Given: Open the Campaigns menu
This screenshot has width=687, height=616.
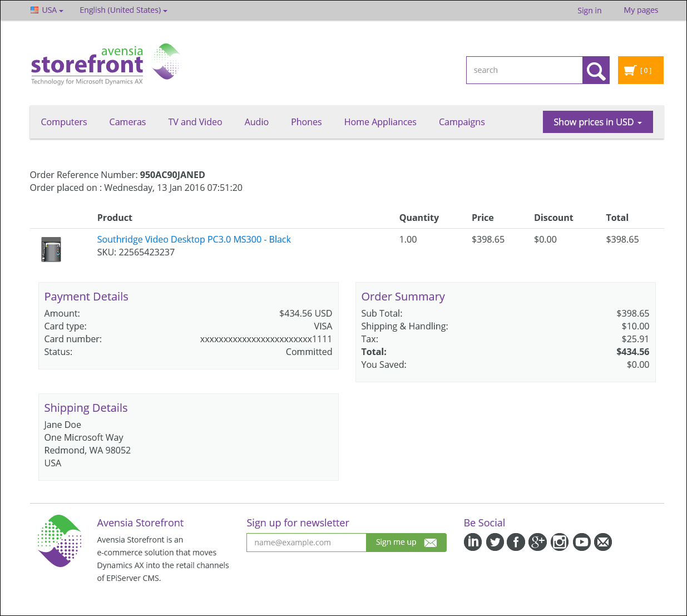Looking at the screenshot, I should point(462,122).
